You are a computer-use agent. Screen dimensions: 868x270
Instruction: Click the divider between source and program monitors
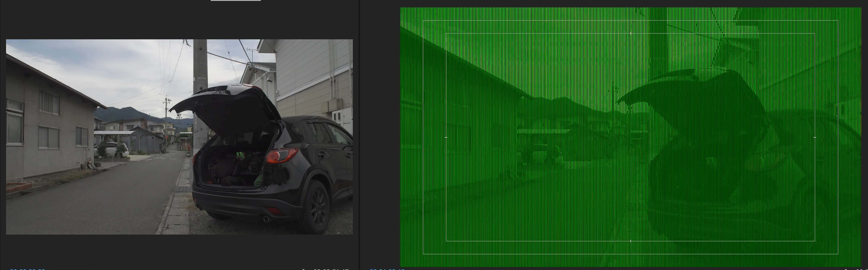point(360,135)
